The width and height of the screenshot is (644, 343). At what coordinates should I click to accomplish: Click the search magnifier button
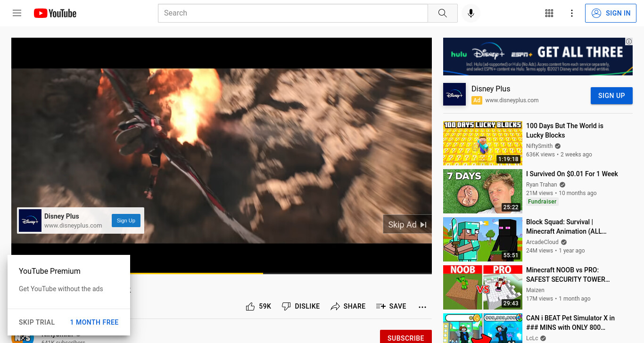pyautogui.click(x=442, y=13)
